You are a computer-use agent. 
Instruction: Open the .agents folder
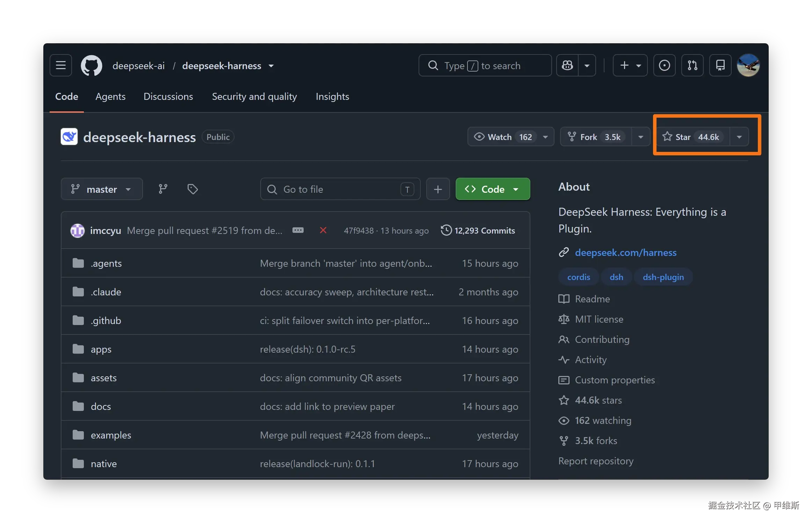[x=106, y=263]
